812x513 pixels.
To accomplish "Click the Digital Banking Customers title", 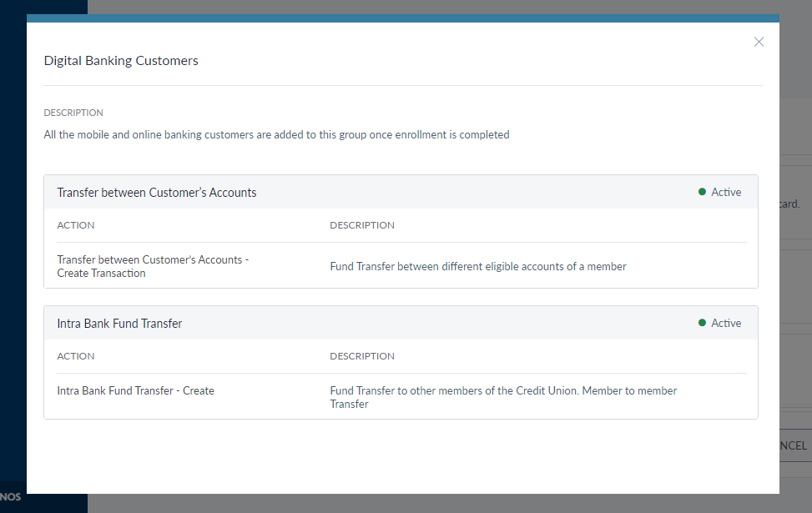I will click(121, 61).
